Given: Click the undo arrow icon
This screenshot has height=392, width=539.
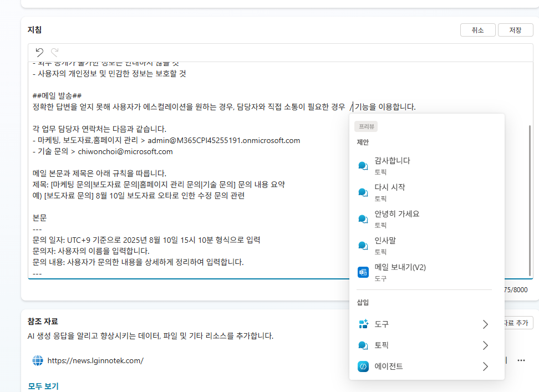Looking at the screenshot, I should click(x=39, y=52).
